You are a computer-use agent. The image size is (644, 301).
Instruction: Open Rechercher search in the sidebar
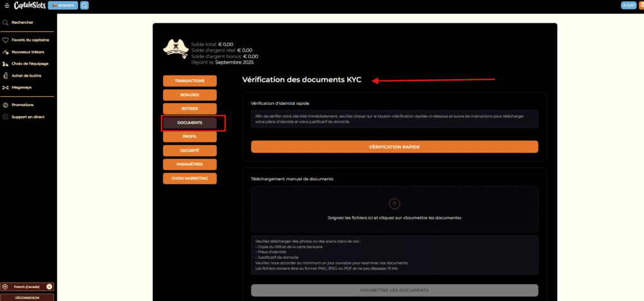22,23
